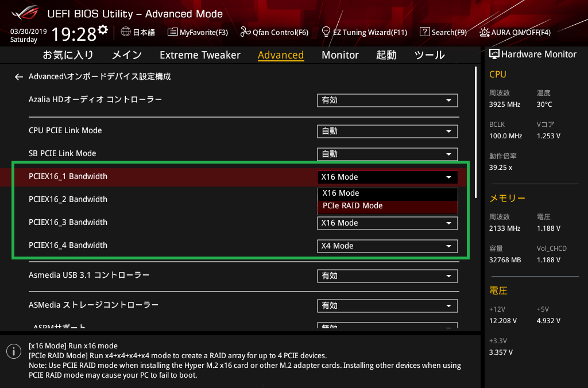Click the settings list vertical scrollbar
This screenshot has width=588, height=388.
(475, 133)
